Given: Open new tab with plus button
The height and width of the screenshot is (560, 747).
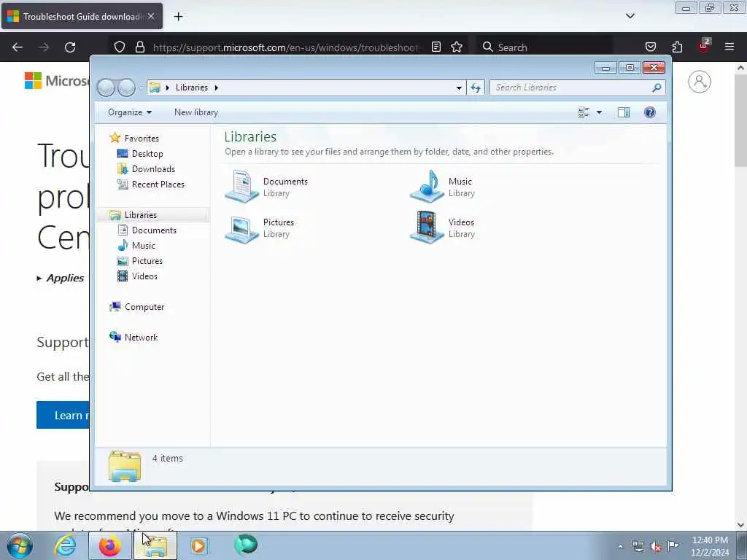Looking at the screenshot, I should [x=178, y=17].
